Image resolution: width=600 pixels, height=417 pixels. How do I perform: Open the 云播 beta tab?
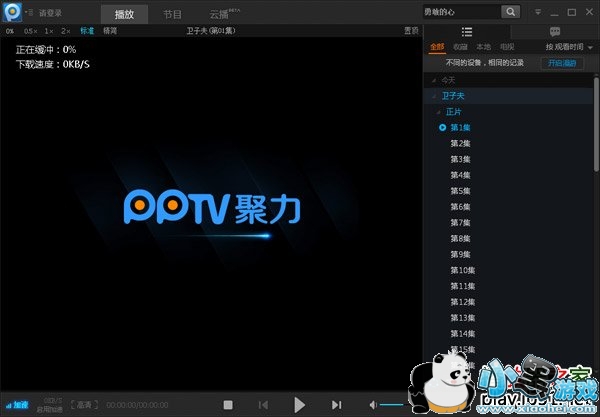[x=224, y=15]
